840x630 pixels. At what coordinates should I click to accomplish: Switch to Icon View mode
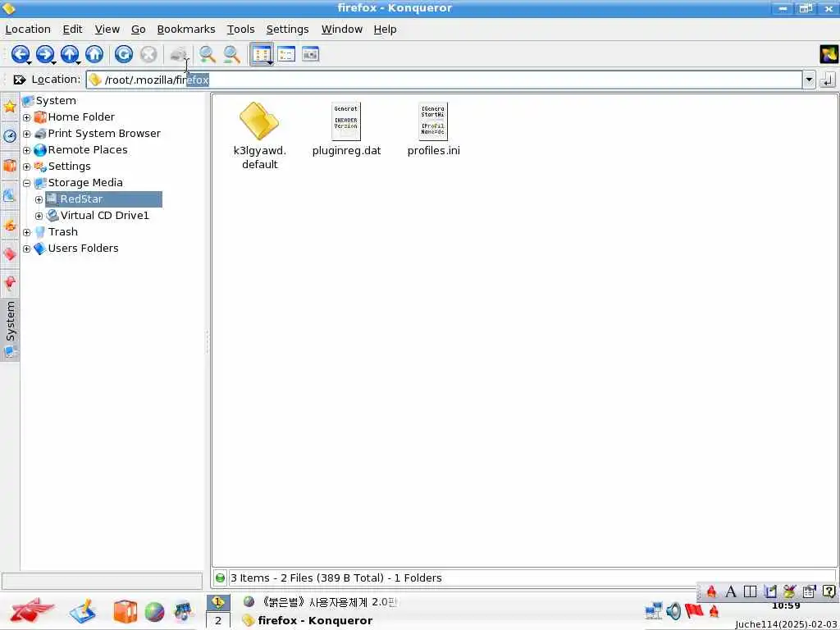point(262,54)
